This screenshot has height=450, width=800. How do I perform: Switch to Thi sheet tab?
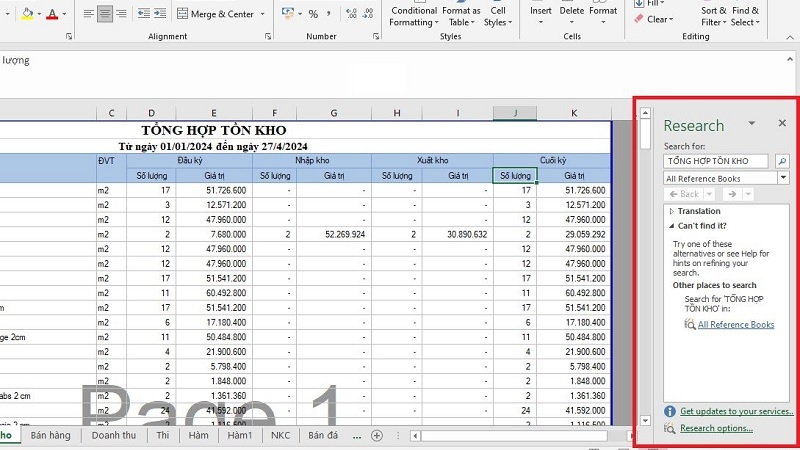163,435
